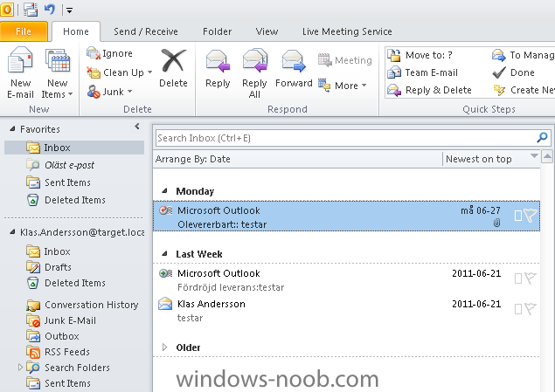Switch to the Home tab
This screenshot has height=392, width=555.
click(76, 31)
